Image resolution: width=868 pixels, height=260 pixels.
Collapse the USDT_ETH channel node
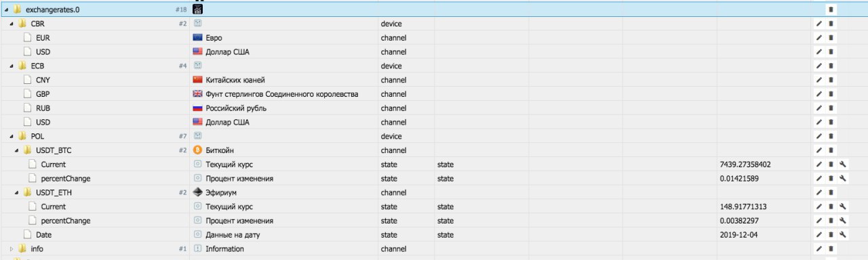pos(16,192)
